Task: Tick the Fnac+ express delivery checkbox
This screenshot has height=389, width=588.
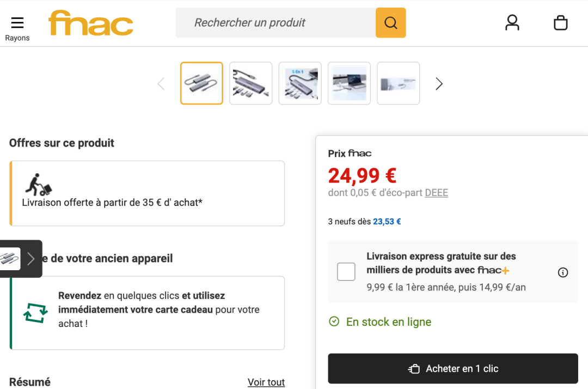Action: [346, 271]
